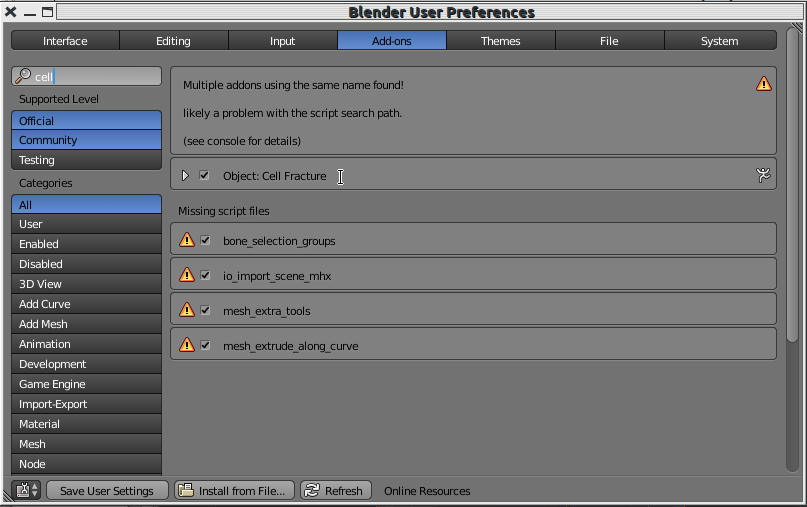Click the warning icon beside mesh_extra_tools
The image size is (807, 507).
(x=187, y=310)
